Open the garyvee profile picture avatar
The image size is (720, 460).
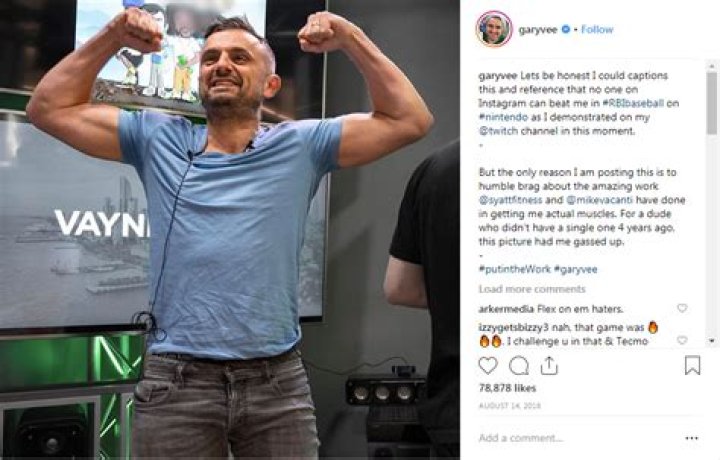[x=494, y=29]
